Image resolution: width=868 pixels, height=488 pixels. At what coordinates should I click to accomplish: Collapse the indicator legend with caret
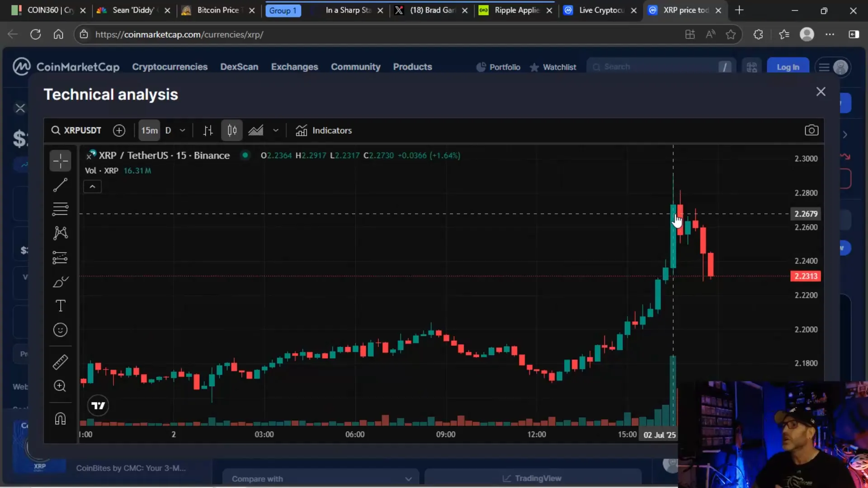point(92,187)
